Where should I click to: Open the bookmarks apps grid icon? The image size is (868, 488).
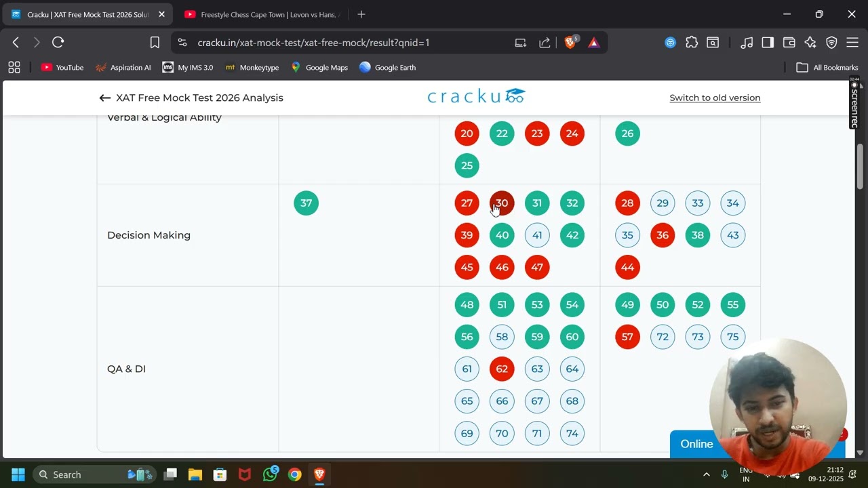pos(14,67)
